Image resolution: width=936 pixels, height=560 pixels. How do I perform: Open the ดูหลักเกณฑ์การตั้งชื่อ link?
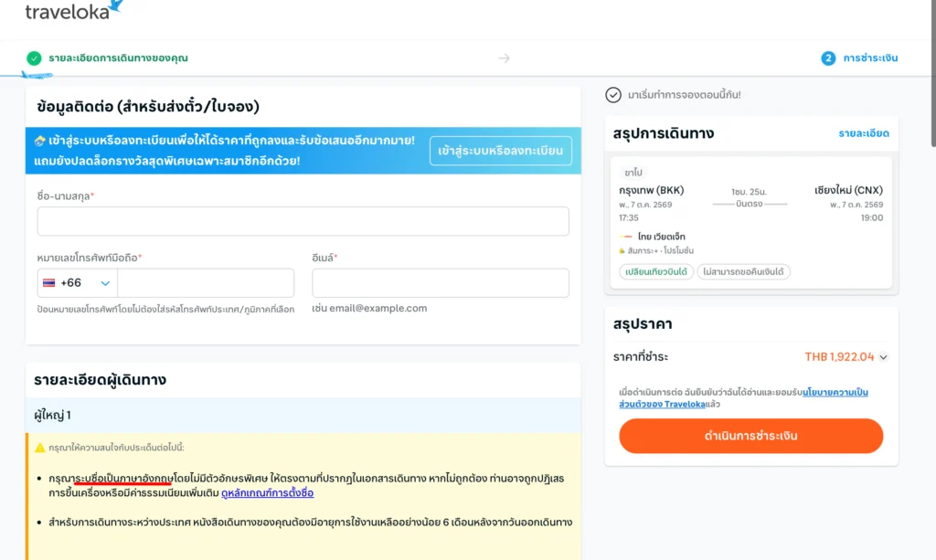click(x=268, y=493)
